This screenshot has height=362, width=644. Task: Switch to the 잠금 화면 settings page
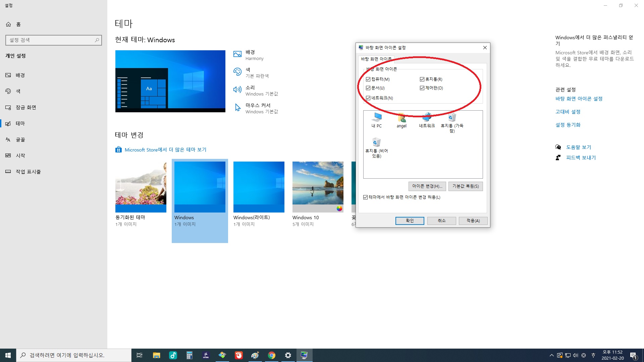tap(26, 108)
